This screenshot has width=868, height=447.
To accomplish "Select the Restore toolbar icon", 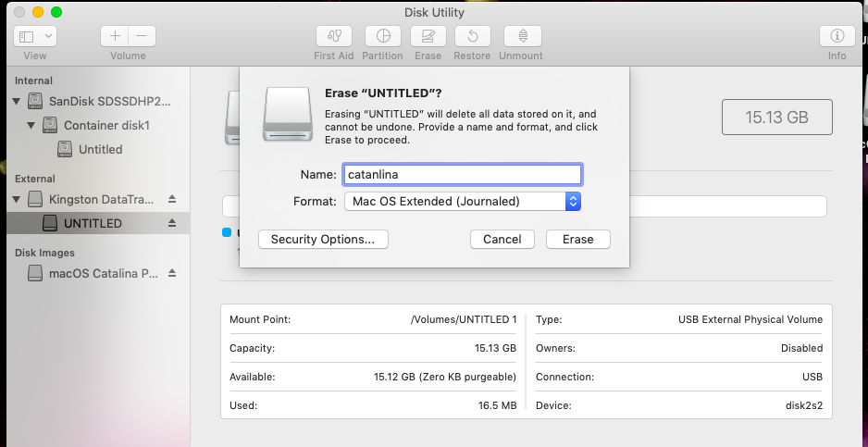I will (473, 36).
